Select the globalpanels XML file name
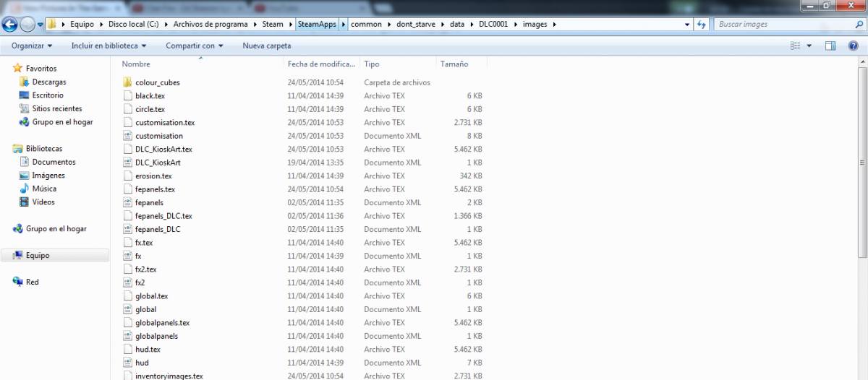The height and width of the screenshot is (380, 868). [x=157, y=336]
